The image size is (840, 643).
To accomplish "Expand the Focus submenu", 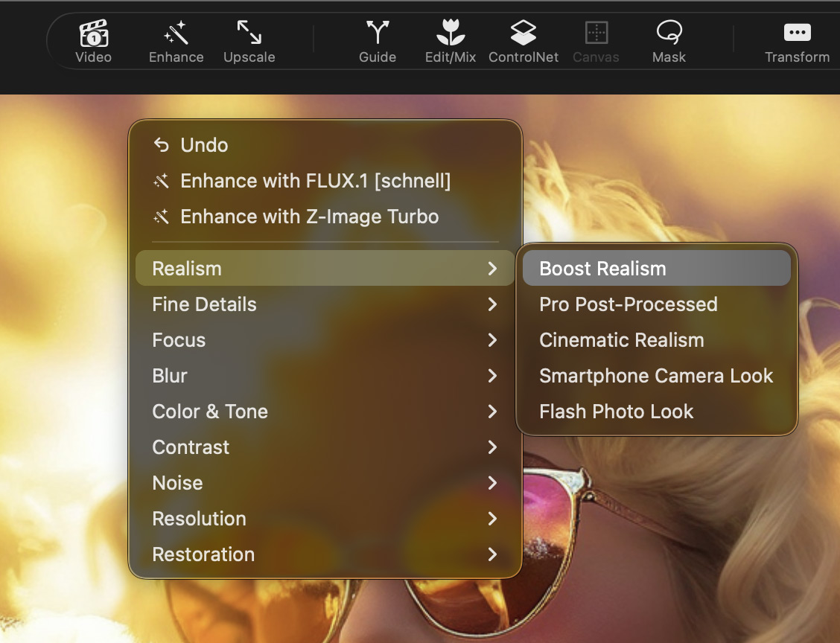I will pos(324,340).
